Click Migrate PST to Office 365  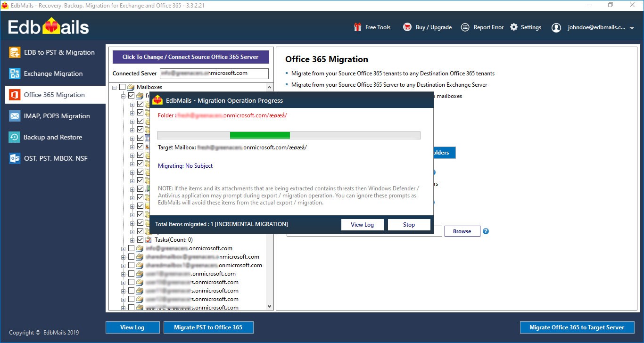coord(208,327)
